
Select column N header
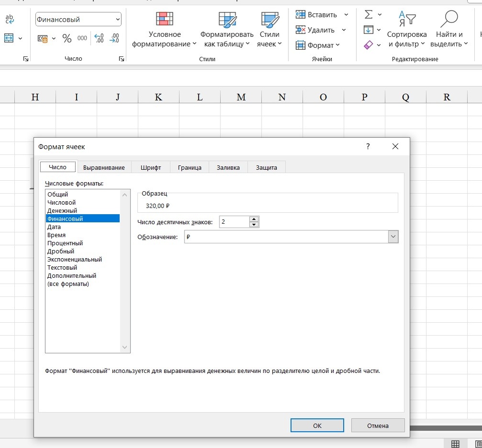coord(282,97)
